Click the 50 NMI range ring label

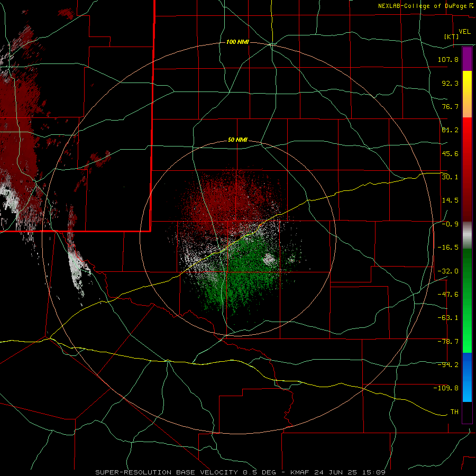237,140
